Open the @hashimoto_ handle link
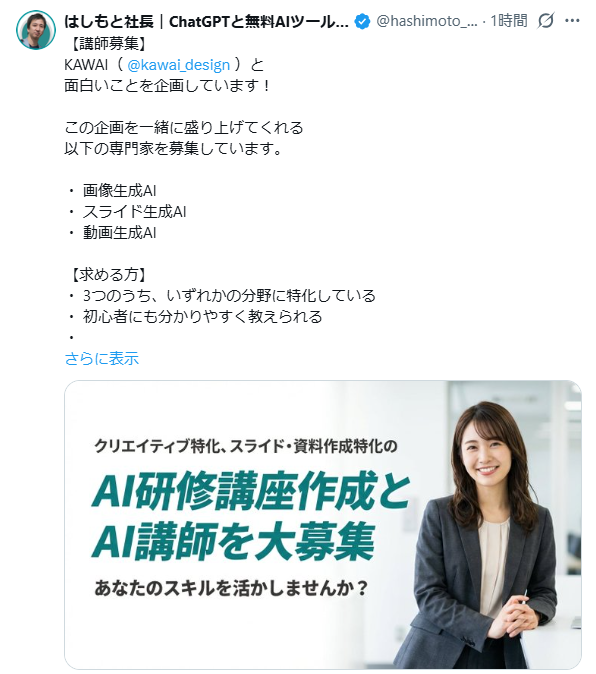The image size is (596, 674). click(x=427, y=21)
